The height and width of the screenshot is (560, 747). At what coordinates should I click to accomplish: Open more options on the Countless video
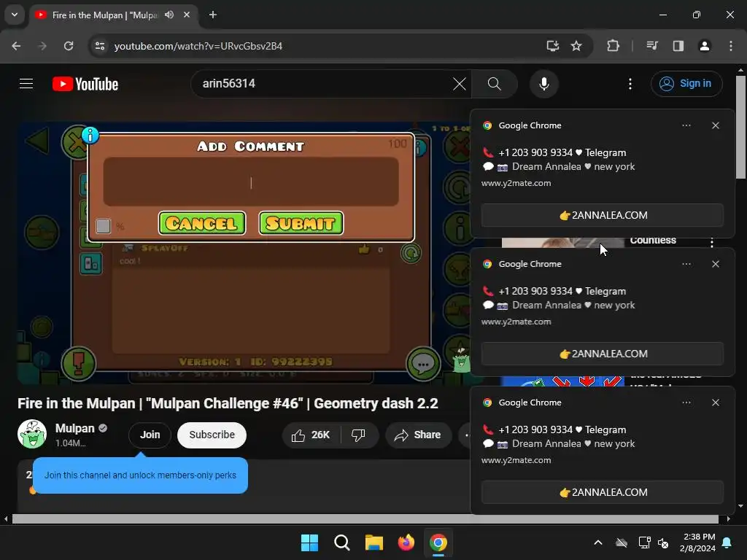pyautogui.click(x=712, y=242)
